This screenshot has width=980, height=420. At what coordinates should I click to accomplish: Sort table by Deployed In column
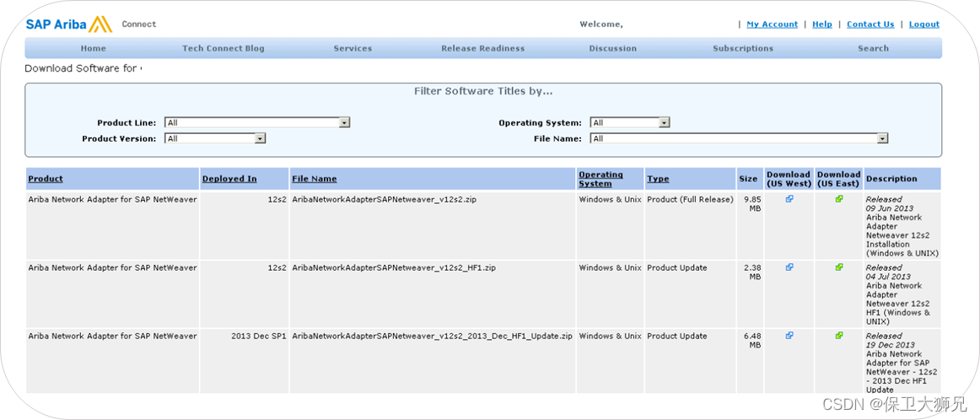point(229,179)
